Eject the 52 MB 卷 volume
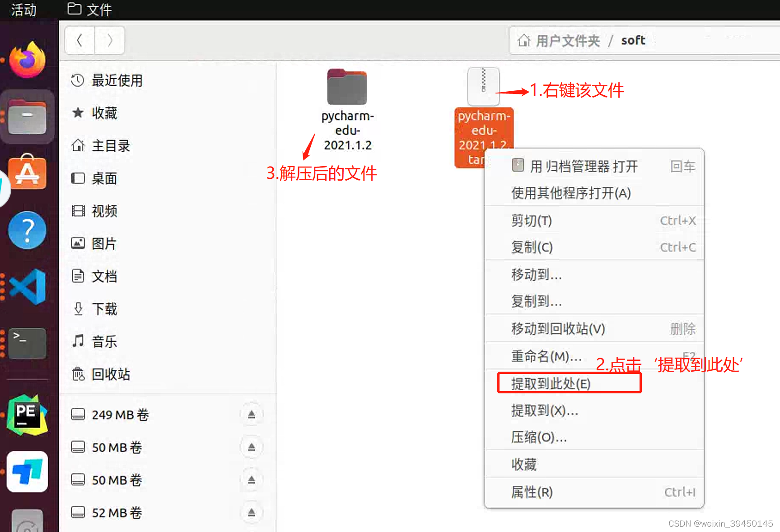Screen dimensions: 780x532 [x=252, y=513]
